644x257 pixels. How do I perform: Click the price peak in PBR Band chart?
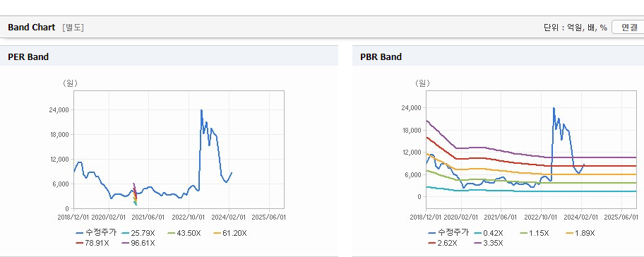pyautogui.click(x=554, y=108)
